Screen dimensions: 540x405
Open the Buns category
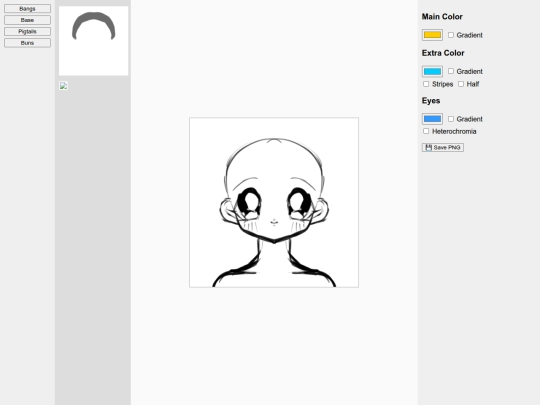click(27, 43)
